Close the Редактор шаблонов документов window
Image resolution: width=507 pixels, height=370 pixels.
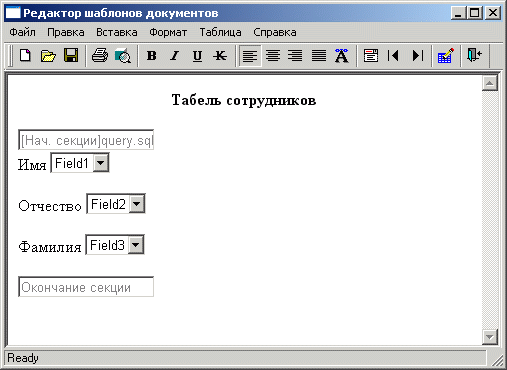coord(493,13)
